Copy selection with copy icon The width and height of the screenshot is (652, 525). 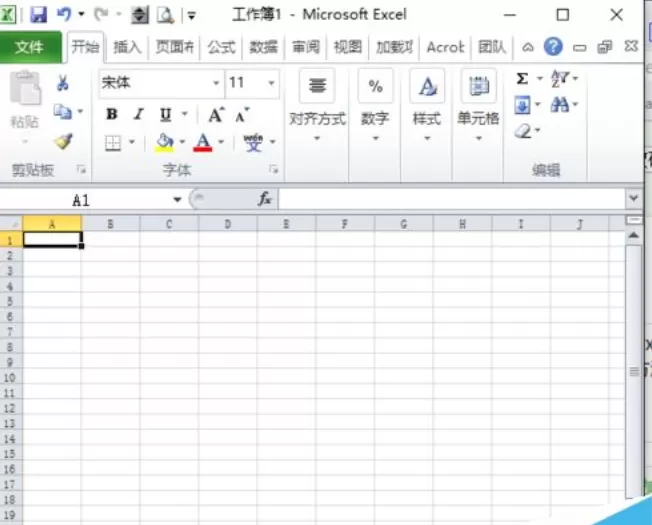[x=63, y=111]
